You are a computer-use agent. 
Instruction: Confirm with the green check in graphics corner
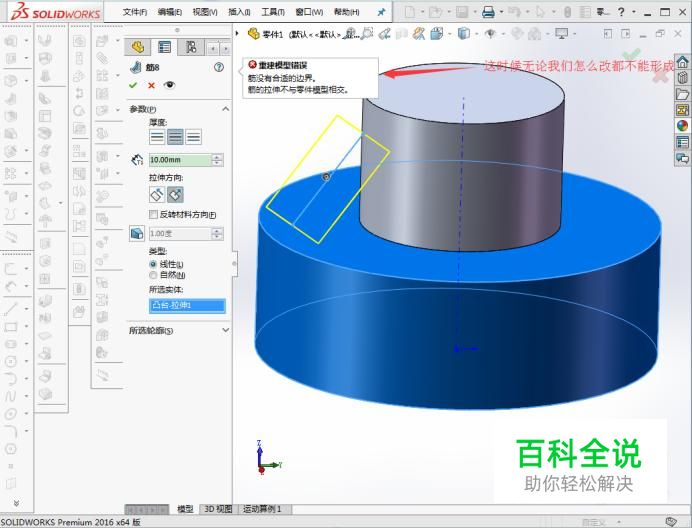(632, 55)
